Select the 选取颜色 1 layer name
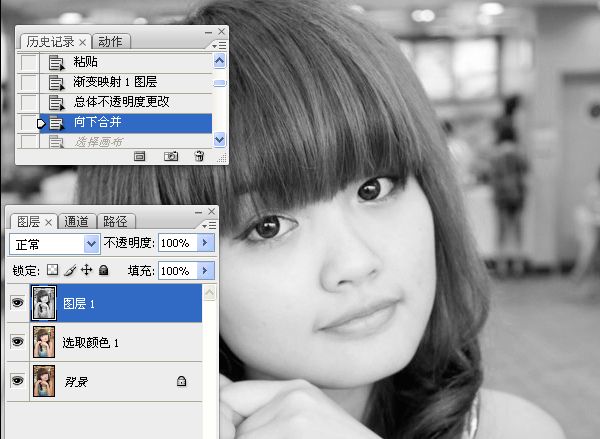This screenshot has height=439, width=600. coord(91,343)
